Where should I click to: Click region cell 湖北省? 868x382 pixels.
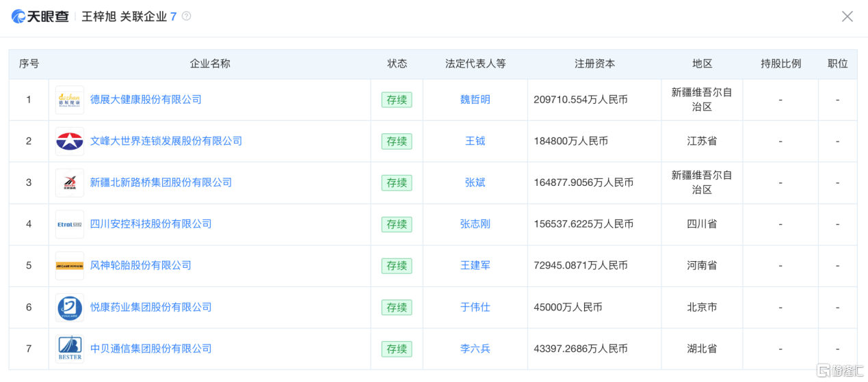(x=702, y=349)
